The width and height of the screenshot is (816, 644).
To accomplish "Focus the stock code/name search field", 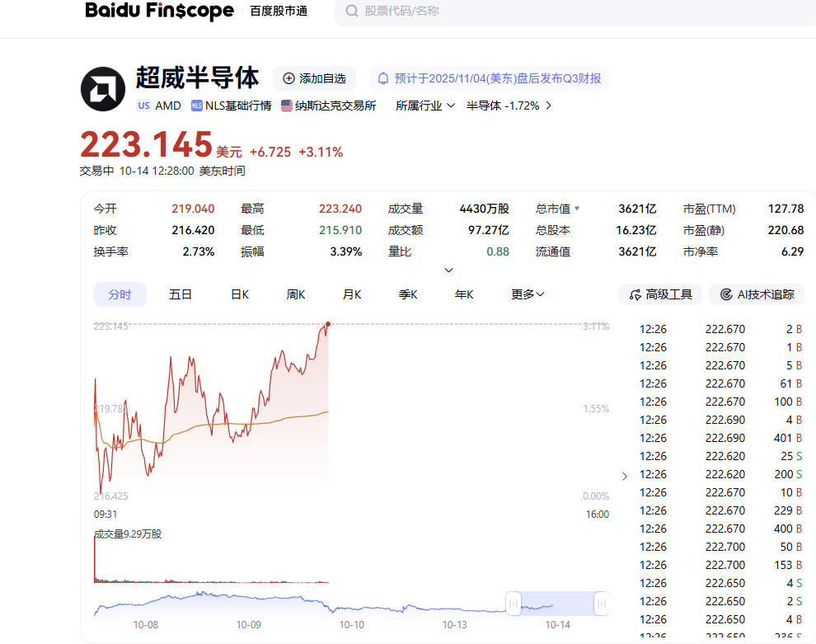I will [575, 11].
